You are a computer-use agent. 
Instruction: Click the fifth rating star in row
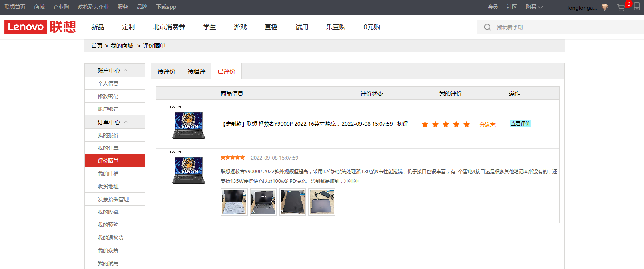coord(467,125)
